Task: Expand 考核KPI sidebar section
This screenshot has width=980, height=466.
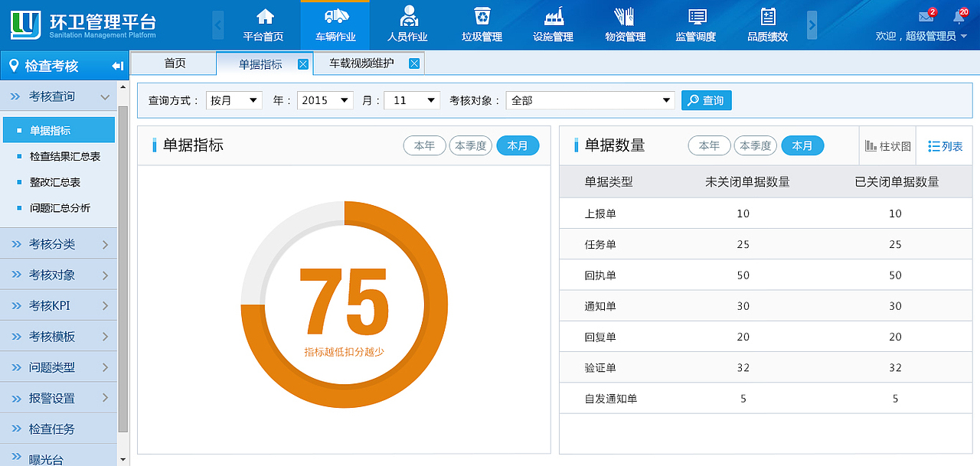Action: [x=59, y=305]
